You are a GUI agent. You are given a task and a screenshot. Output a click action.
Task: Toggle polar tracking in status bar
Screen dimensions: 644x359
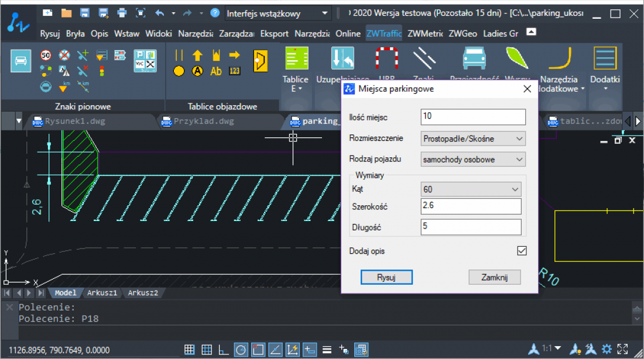click(x=241, y=350)
